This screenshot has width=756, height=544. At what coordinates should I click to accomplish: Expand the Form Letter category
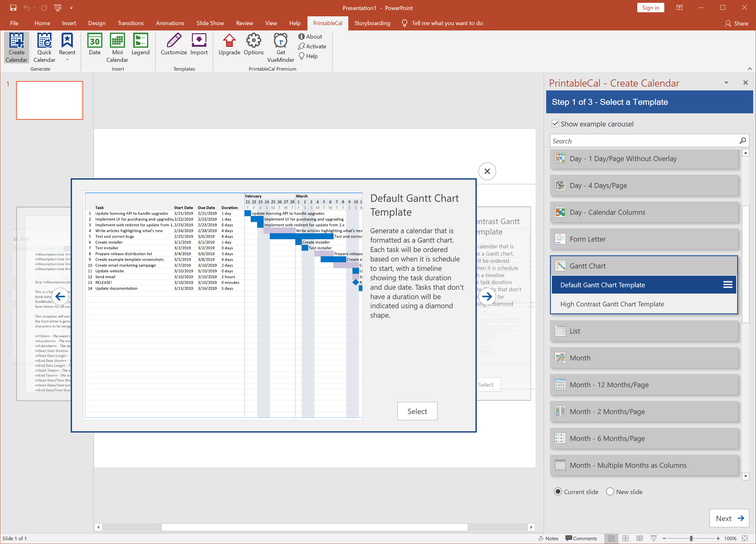pos(644,239)
